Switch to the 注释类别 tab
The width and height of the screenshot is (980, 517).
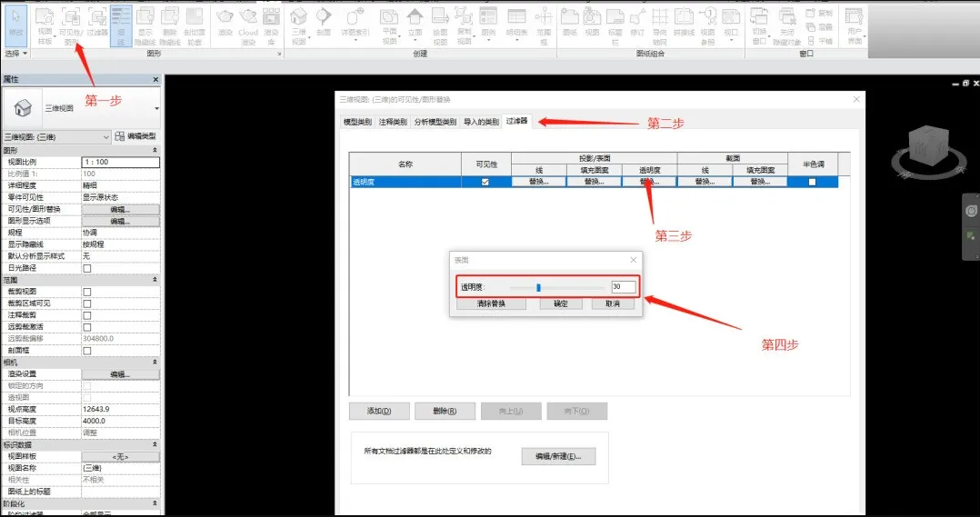pyautogui.click(x=393, y=122)
